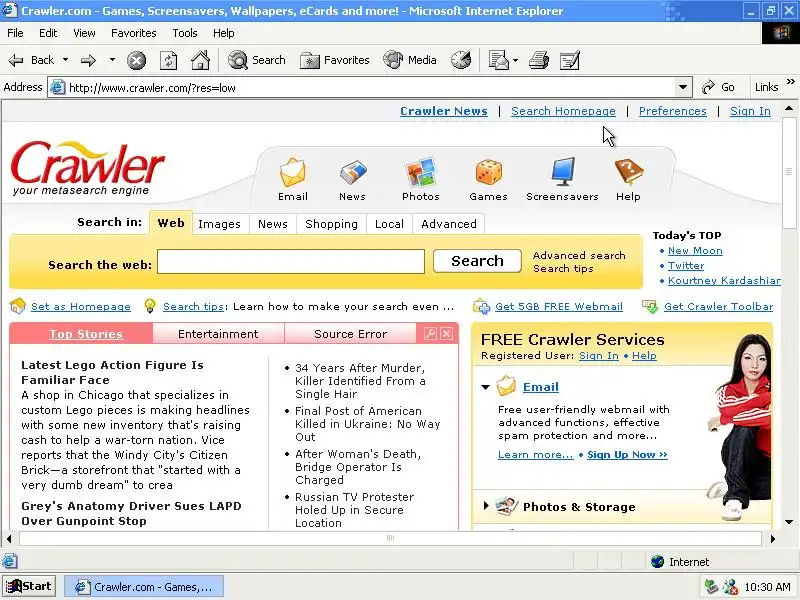800x600 pixels.
Task: Refresh the page using the Refresh icon
Action: (x=168, y=61)
